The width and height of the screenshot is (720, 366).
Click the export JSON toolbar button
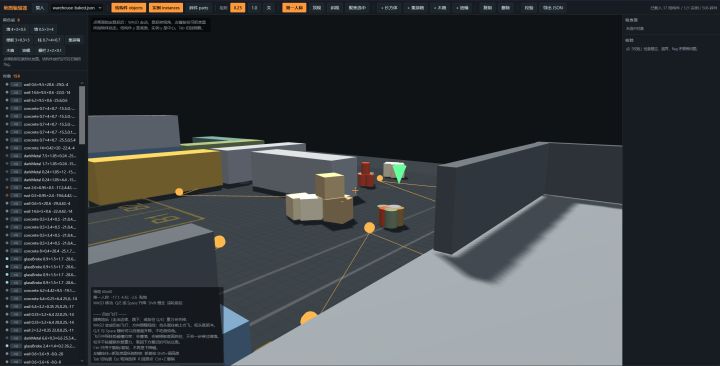click(x=552, y=8)
